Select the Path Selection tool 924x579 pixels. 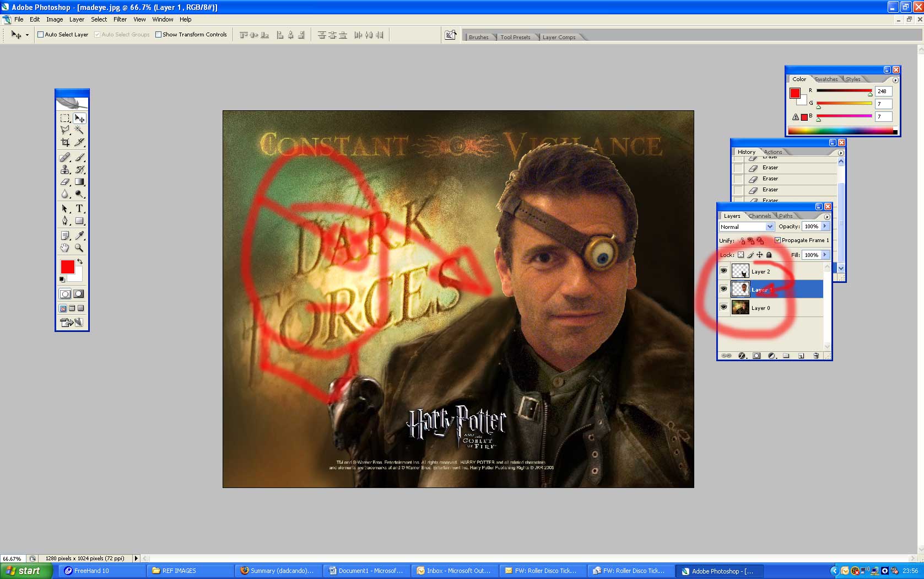tap(65, 208)
